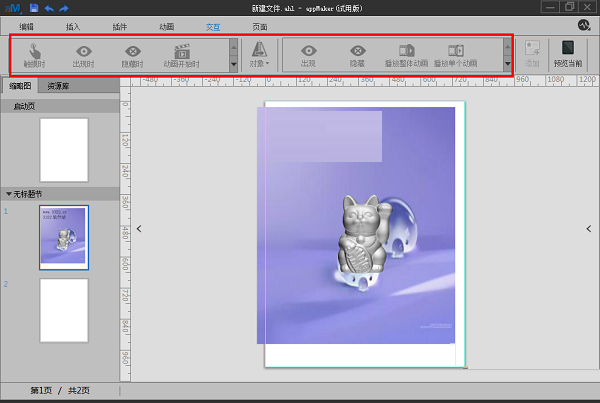Choose the 出现 show action
Image resolution: width=600 pixels, height=403 pixels.
[x=310, y=52]
